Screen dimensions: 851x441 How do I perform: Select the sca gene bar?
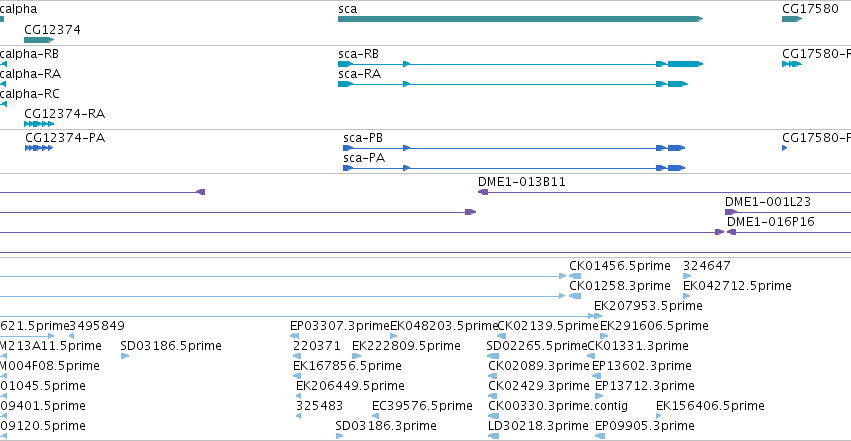520,19
